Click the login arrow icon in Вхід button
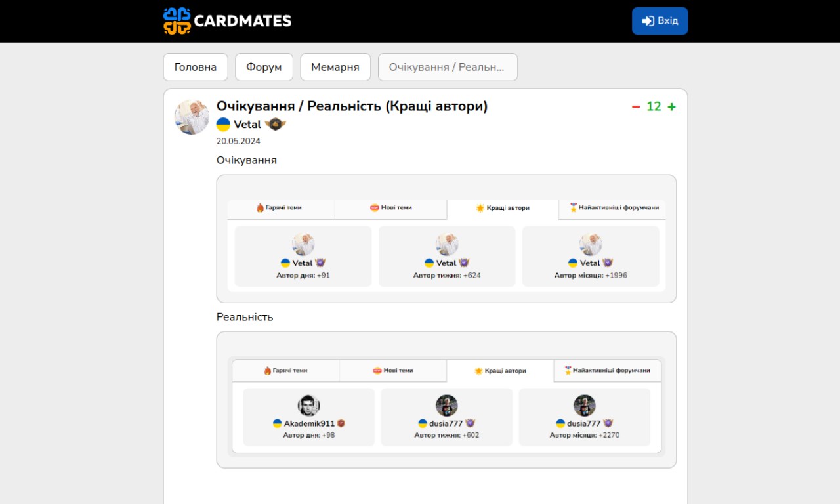 click(x=648, y=21)
